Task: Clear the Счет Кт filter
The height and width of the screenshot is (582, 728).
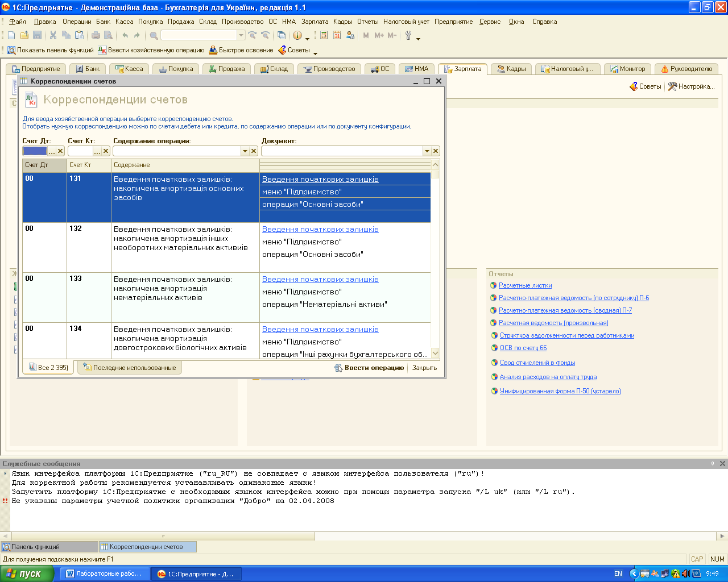Action: pyautogui.click(x=106, y=151)
